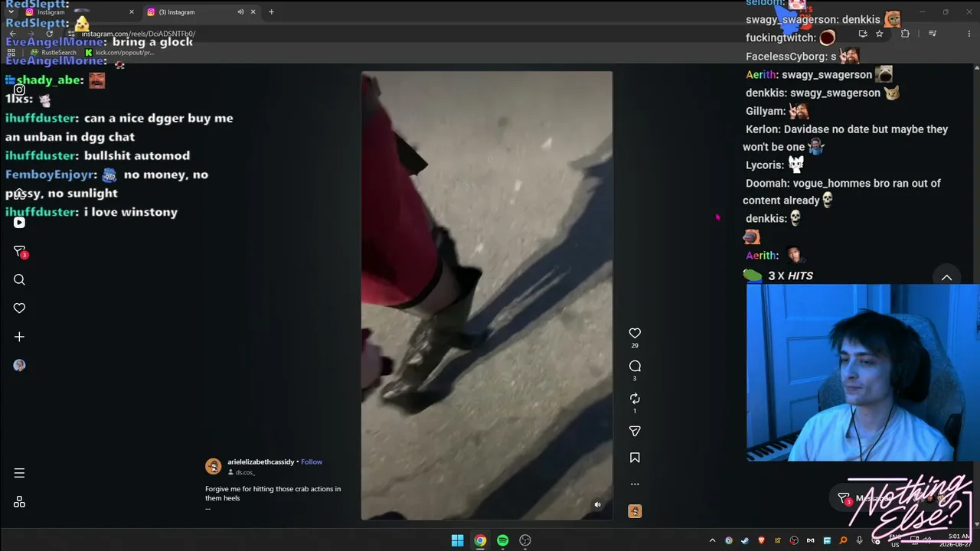Screen dimensions: 980x551
Task: Repost the reel with the arrows icon
Action: (635, 399)
